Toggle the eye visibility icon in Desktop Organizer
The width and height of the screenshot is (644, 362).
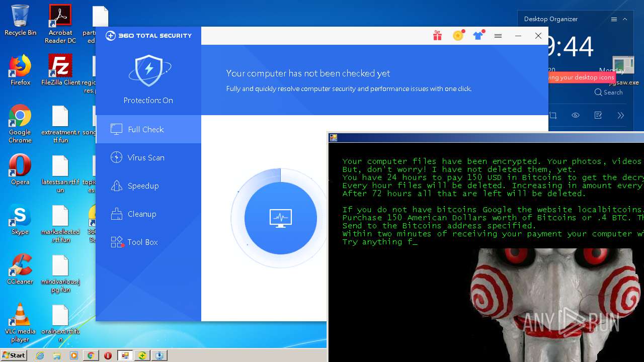576,115
